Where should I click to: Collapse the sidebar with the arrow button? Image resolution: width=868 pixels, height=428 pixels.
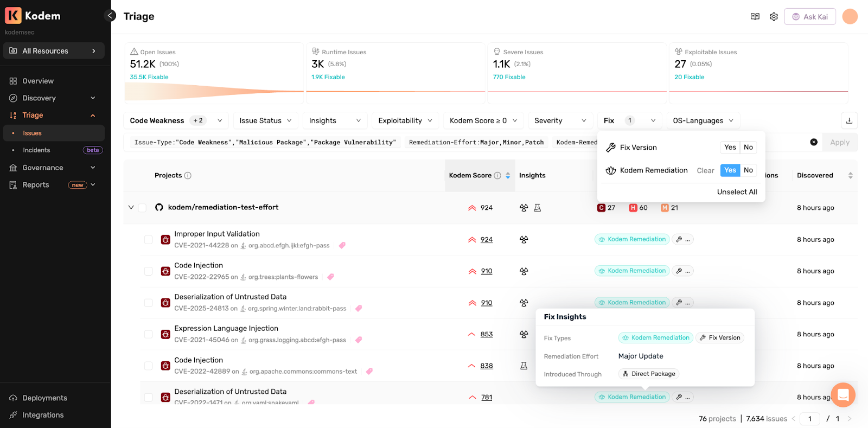pyautogui.click(x=110, y=16)
